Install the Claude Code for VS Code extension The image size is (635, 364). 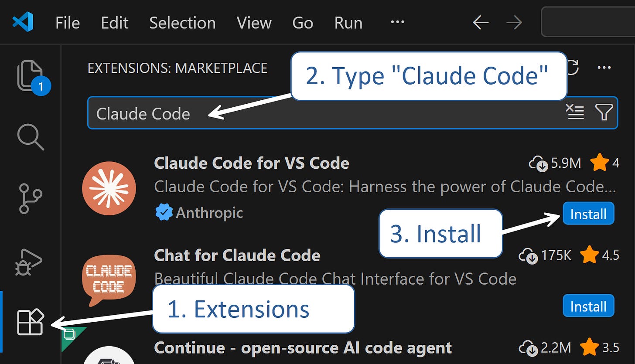[x=588, y=214]
